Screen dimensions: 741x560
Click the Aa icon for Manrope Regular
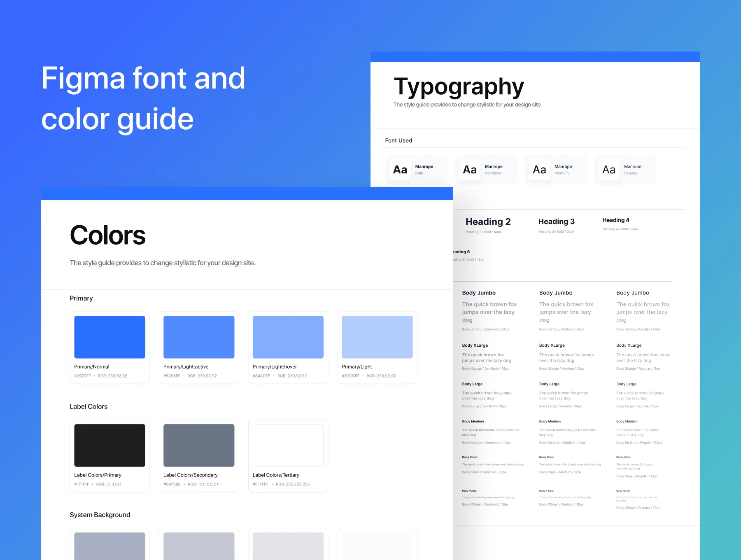(609, 170)
